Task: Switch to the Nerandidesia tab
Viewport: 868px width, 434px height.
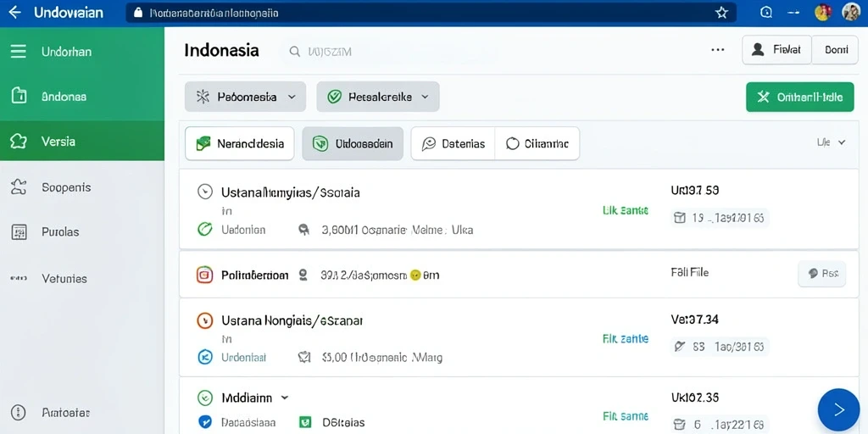Action: point(240,144)
